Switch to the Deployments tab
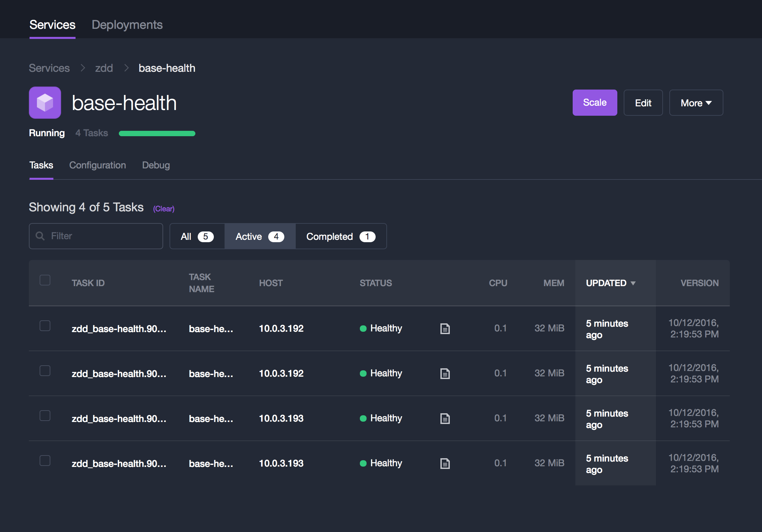Viewport: 762px width, 532px height. 127,25
